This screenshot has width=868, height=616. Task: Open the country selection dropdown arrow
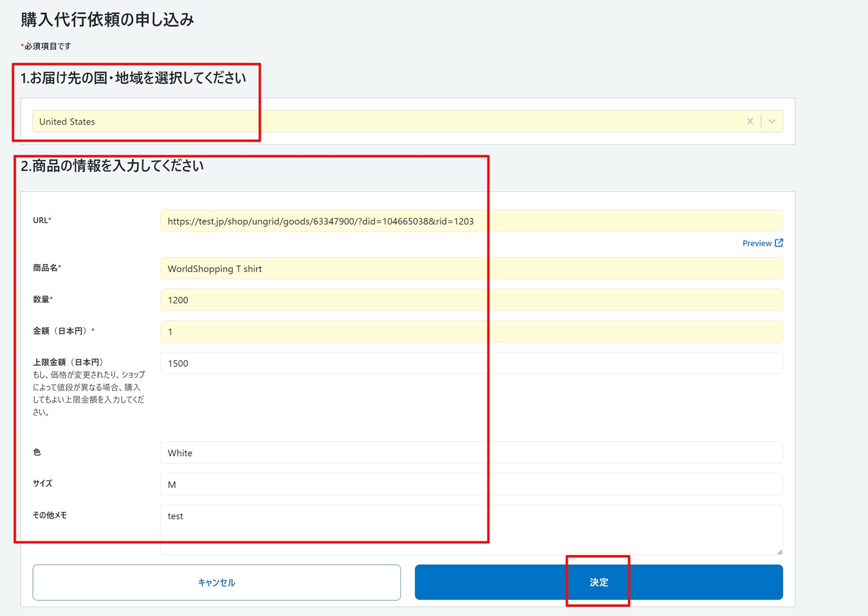pos(771,121)
